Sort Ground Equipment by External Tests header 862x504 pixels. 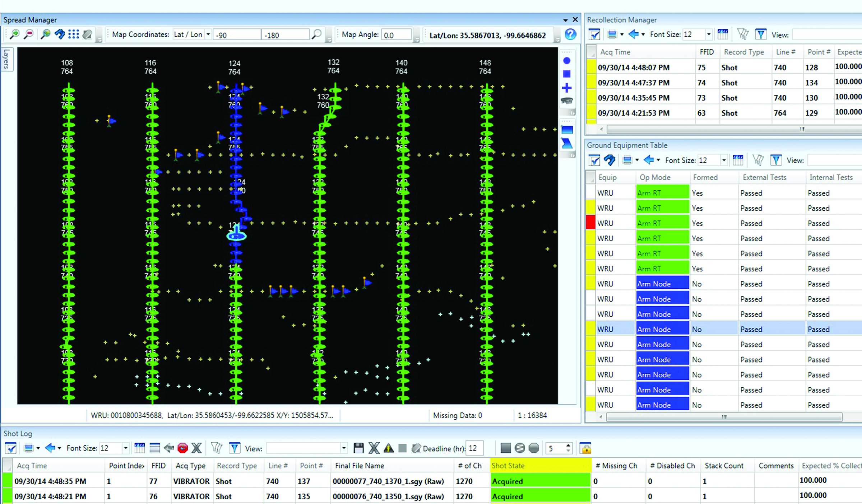click(x=772, y=177)
